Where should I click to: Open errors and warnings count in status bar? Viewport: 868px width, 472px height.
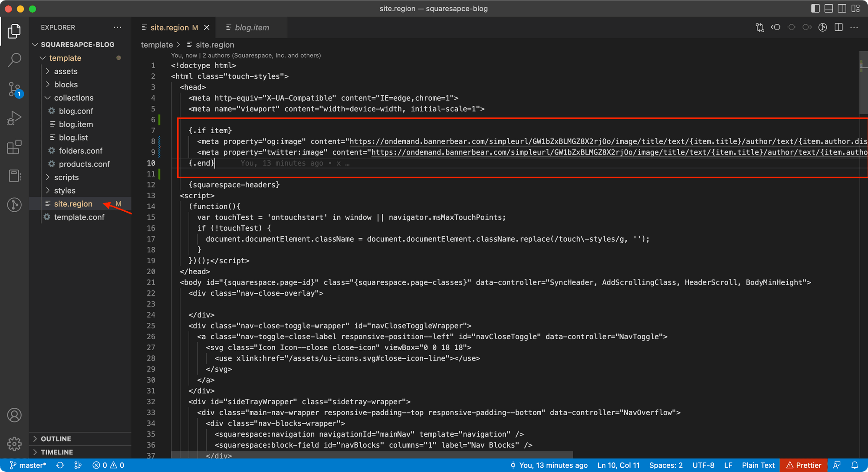pyautogui.click(x=108, y=465)
